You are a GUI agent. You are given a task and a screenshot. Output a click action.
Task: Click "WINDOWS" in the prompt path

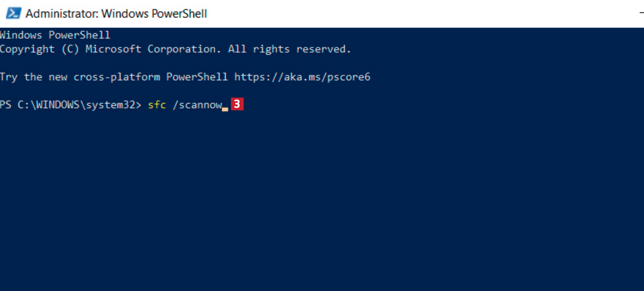58,105
